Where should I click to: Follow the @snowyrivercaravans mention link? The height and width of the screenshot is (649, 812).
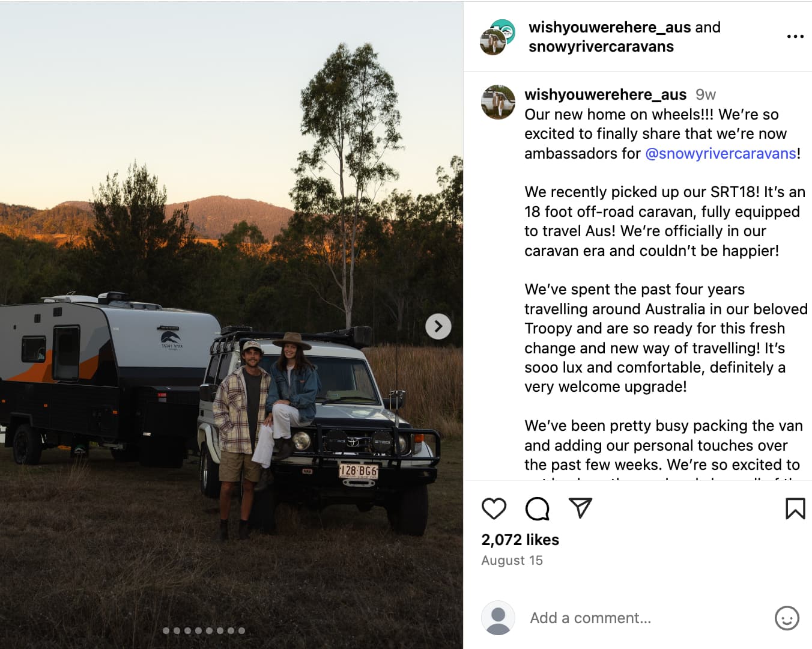(718, 153)
